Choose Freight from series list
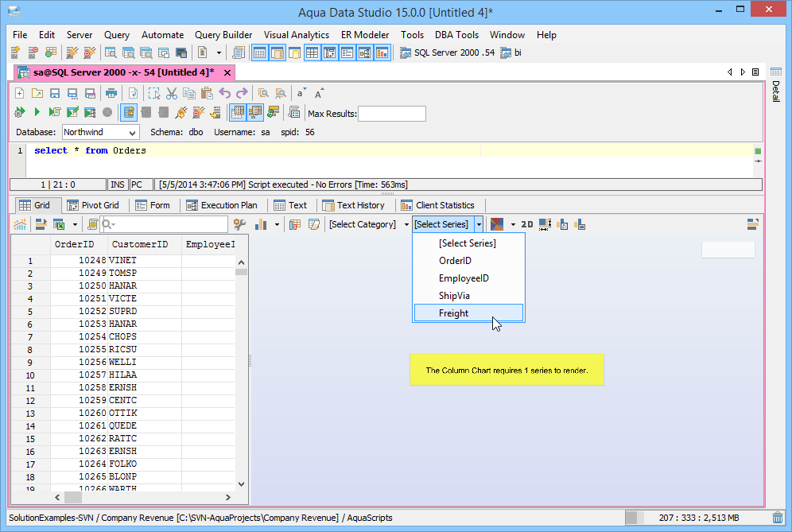The image size is (792, 532). pyautogui.click(x=468, y=313)
